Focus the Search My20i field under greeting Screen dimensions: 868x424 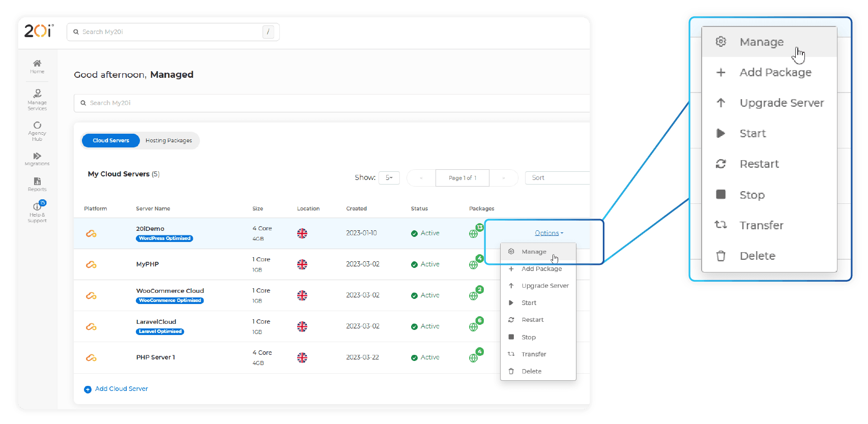332,103
